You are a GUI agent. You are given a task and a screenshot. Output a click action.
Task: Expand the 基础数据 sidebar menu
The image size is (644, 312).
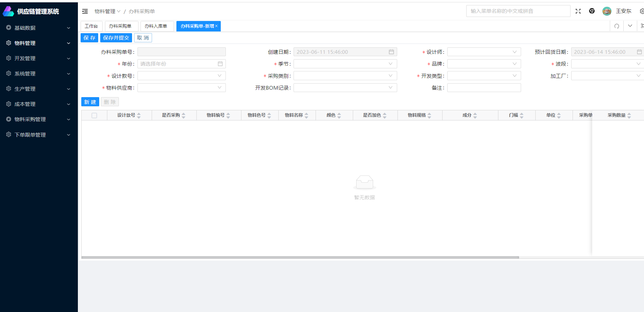click(39, 28)
